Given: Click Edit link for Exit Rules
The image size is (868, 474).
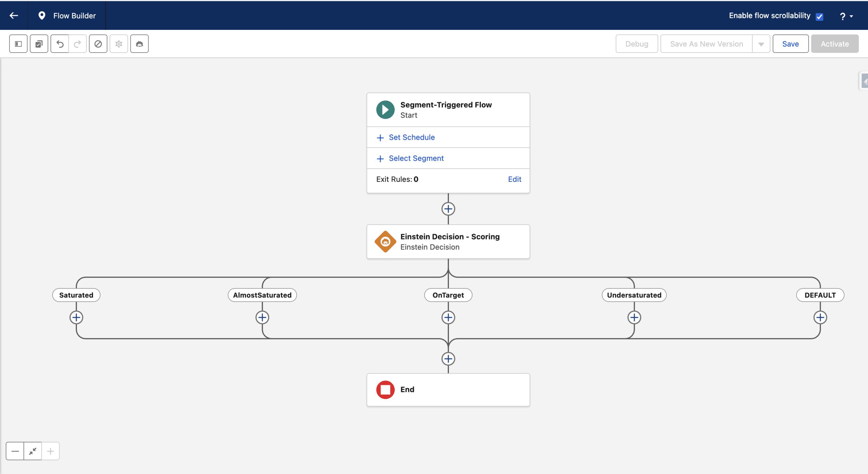Looking at the screenshot, I should tap(514, 179).
